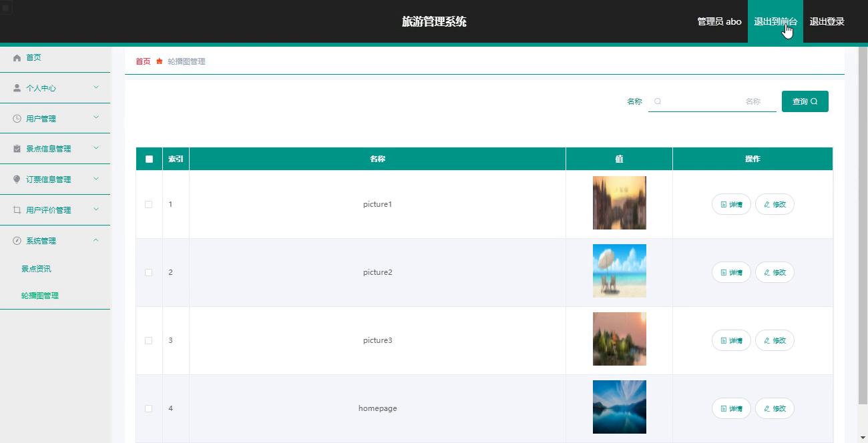This screenshot has width=868, height=443.
Task: Click the 旅游管理系统 title
Action: [434, 21]
